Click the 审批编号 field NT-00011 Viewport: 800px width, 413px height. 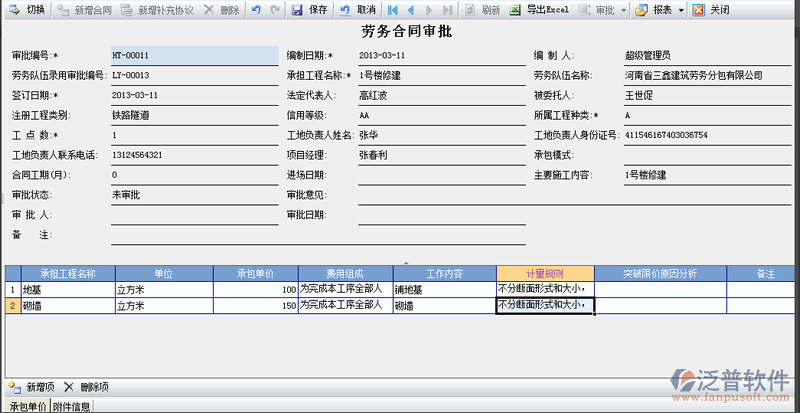click(x=194, y=56)
